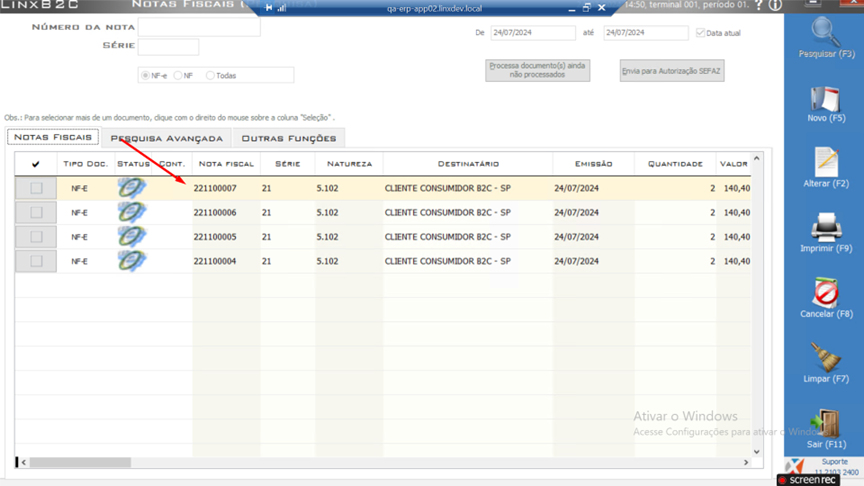Tick the selection checkbox for note 221100004
Image resolution: width=864 pixels, height=486 pixels.
36,261
